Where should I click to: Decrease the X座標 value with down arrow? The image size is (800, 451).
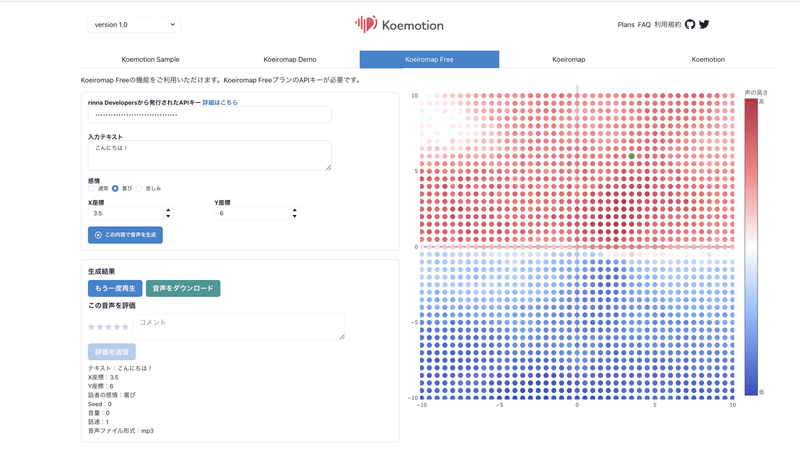coord(168,216)
